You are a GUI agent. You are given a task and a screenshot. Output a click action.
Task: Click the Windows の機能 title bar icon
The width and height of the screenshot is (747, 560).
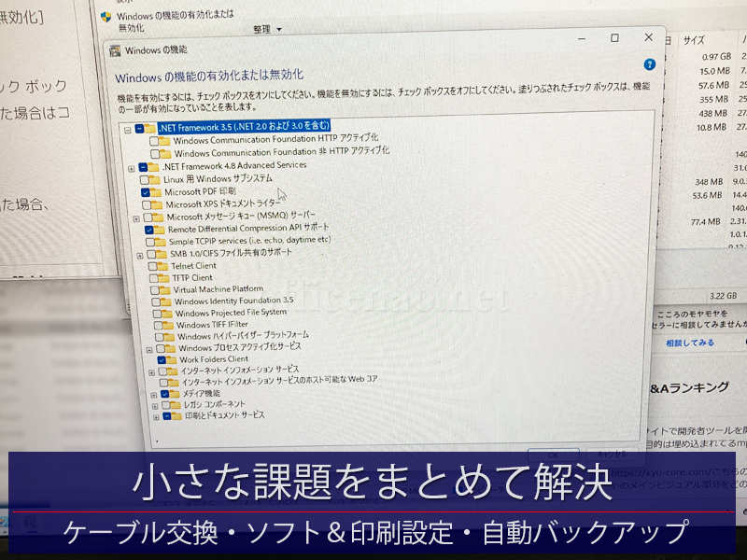pyautogui.click(x=115, y=50)
